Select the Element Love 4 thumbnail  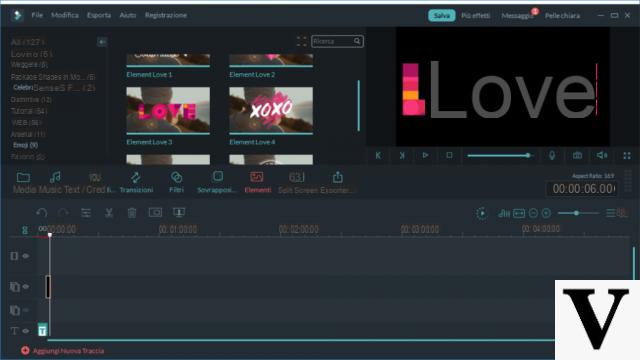click(x=271, y=110)
